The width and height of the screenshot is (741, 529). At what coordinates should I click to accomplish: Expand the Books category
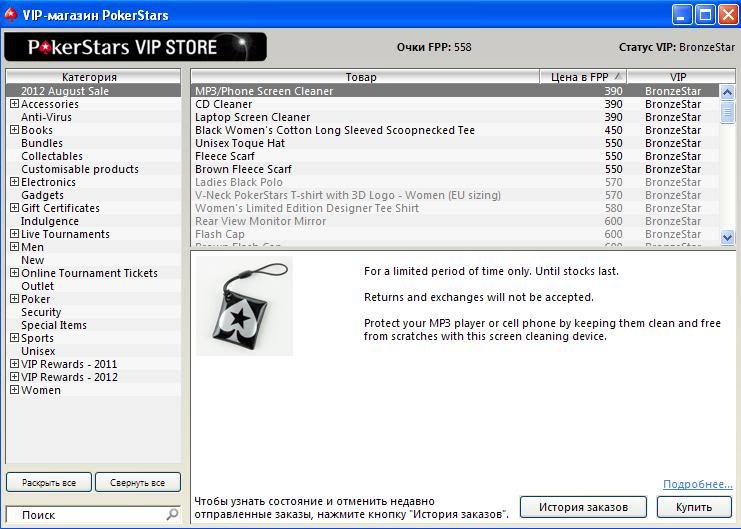point(15,130)
